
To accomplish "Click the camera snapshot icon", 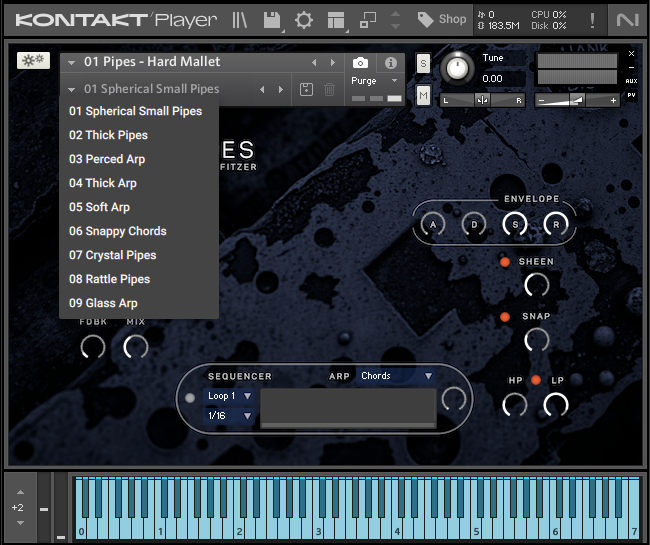I will pos(361,62).
